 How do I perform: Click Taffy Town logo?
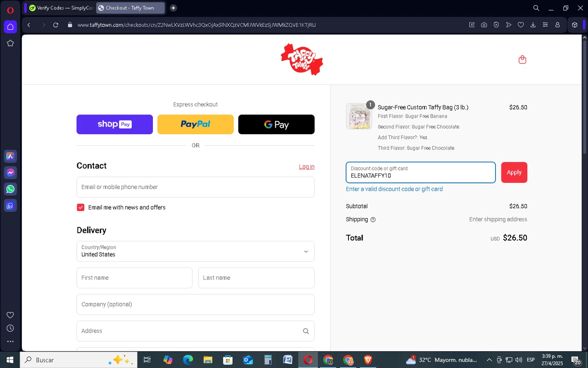tap(302, 59)
